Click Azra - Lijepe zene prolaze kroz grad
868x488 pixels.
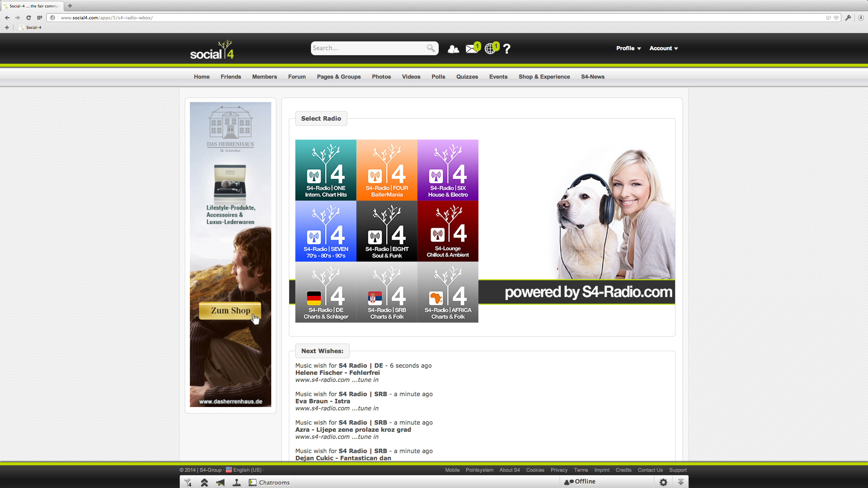pyautogui.click(x=353, y=430)
